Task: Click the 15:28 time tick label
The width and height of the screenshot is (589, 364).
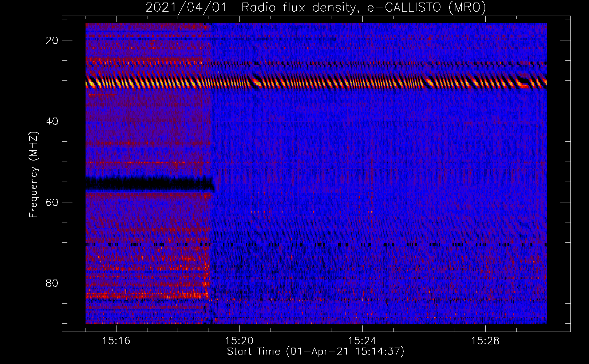Action: (x=485, y=341)
